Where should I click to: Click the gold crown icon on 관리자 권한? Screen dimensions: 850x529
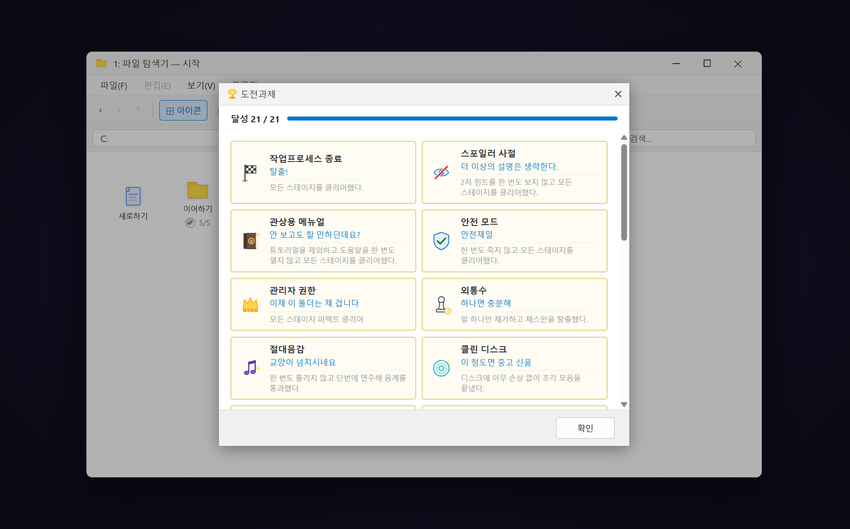(250, 305)
